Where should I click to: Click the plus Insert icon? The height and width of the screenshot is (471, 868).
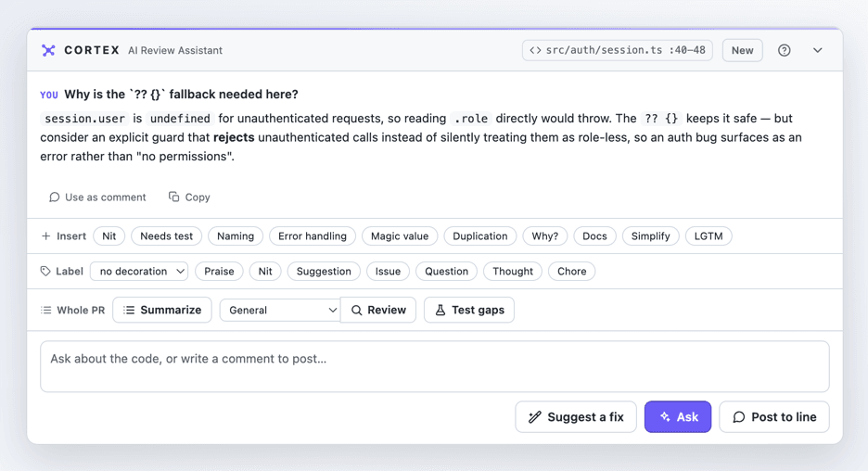46,235
